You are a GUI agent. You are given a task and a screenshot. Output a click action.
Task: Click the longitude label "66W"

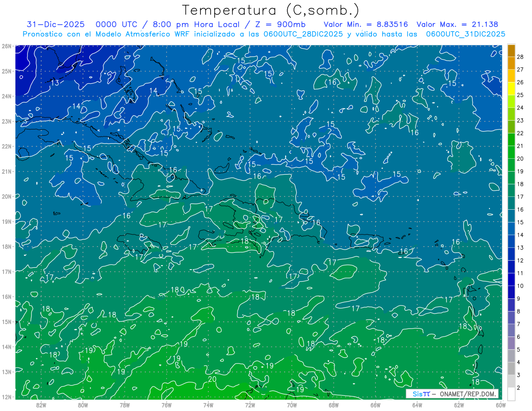[x=376, y=404]
